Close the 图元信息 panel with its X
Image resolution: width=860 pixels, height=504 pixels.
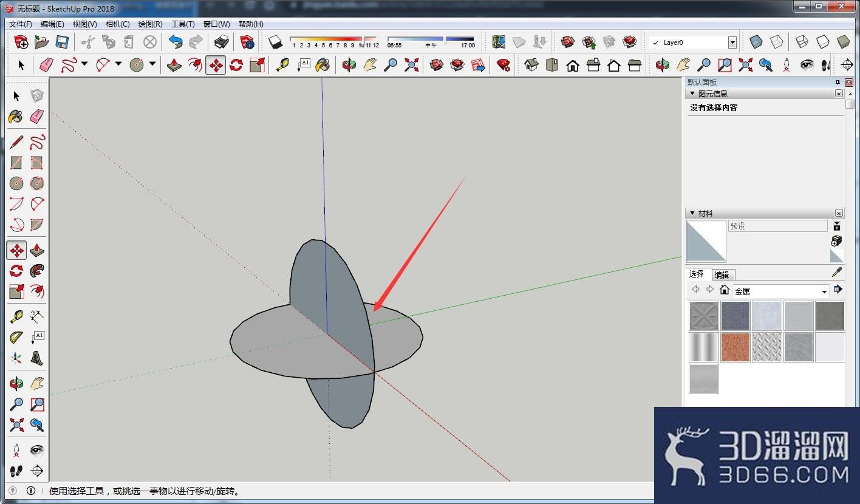[839, 94]
